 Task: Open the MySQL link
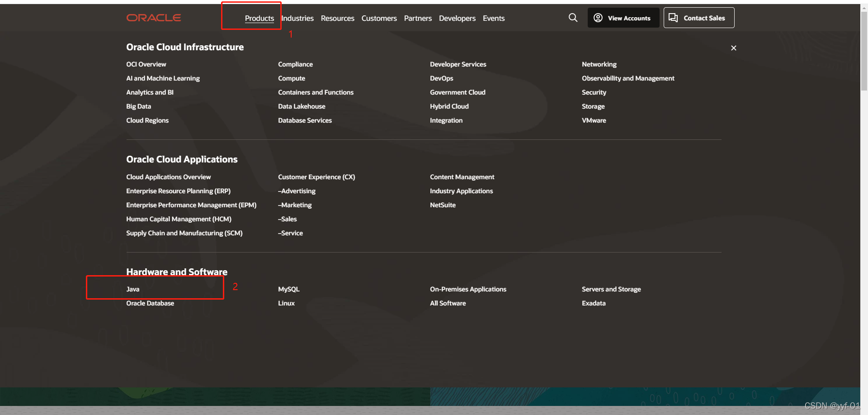[x=288, y=289]
